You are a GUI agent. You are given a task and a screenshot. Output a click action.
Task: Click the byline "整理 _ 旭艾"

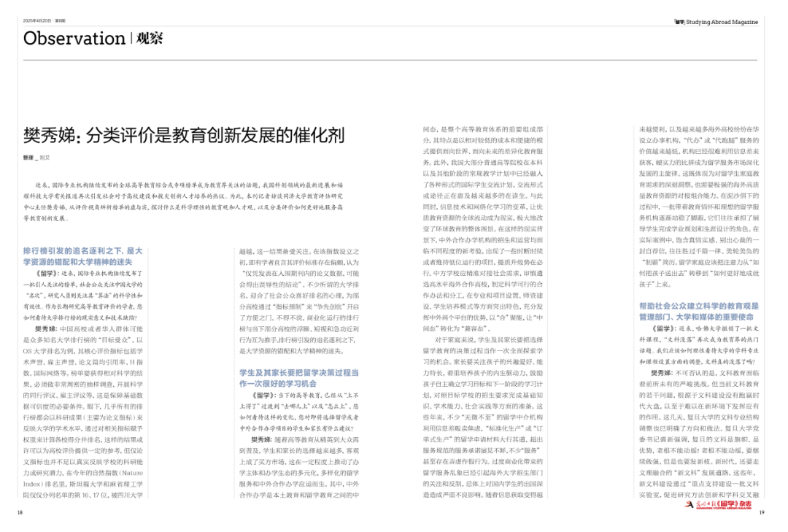click(36, 158)
